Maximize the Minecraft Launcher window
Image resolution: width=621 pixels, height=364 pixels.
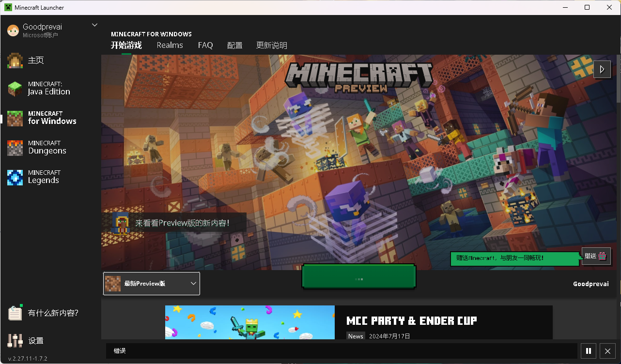587,8
